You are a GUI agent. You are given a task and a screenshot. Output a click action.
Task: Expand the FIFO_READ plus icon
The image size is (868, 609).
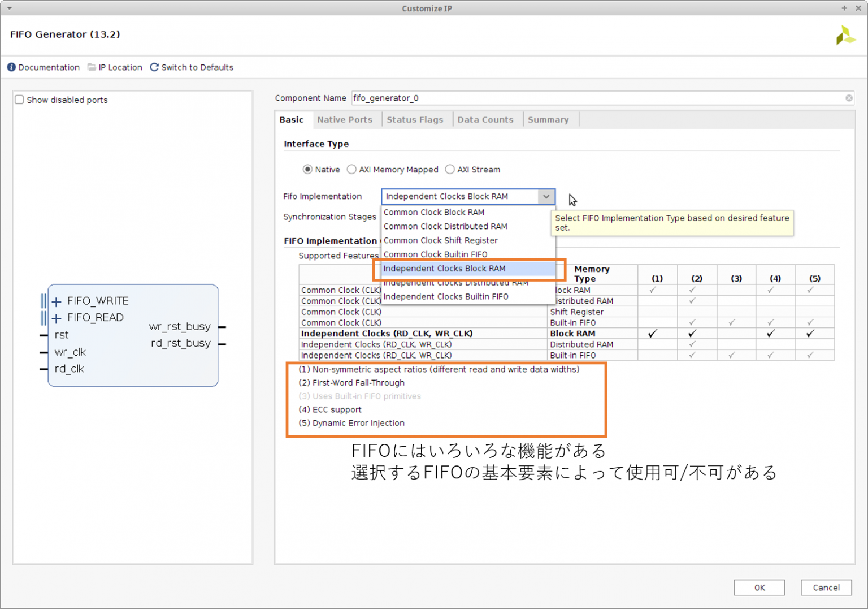[57, 318]
